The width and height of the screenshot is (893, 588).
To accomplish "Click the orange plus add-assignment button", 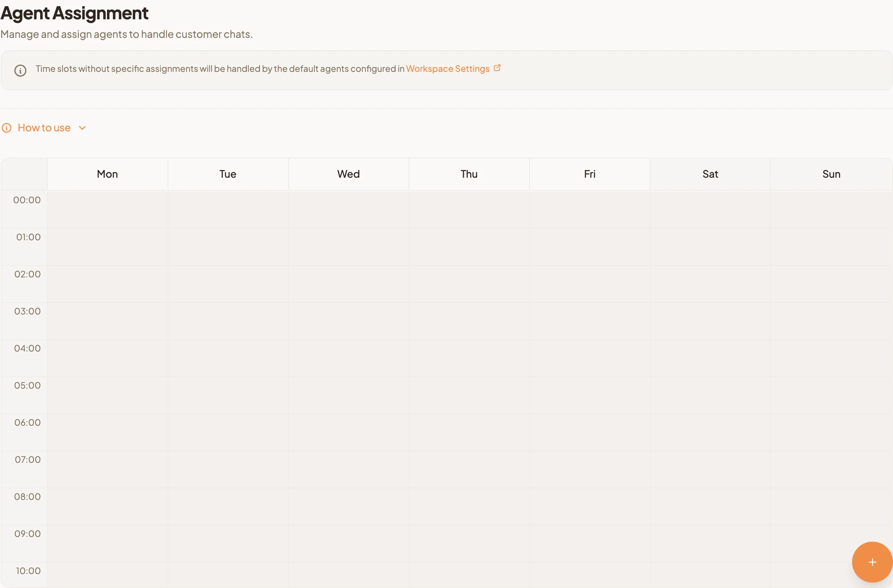I will coord(872,562).
